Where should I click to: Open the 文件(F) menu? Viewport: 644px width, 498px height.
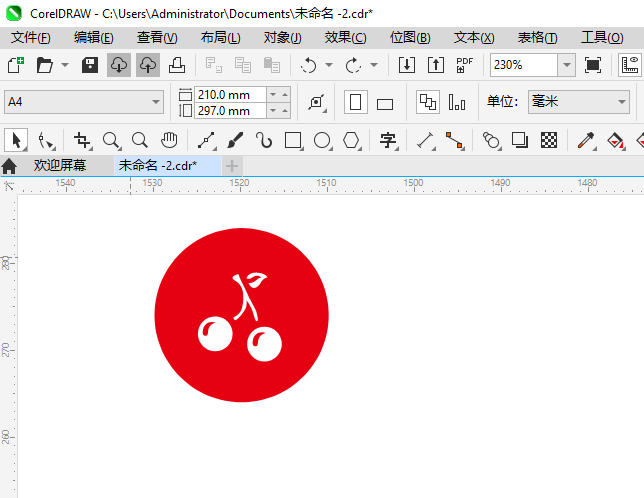[x=31, y=38]
